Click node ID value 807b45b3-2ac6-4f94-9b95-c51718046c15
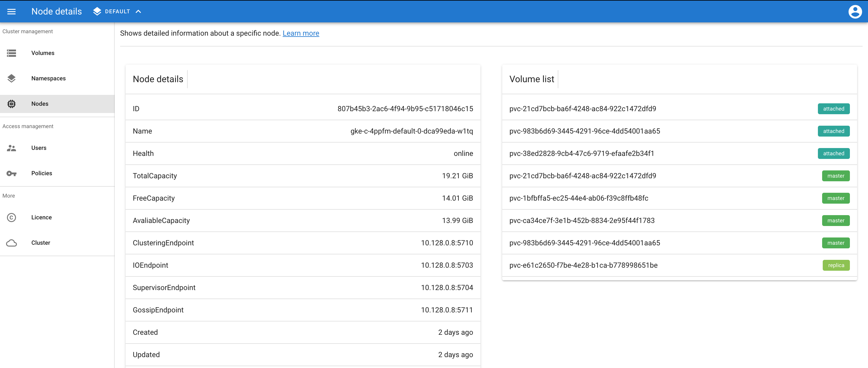The height and width of the screenshot is (368, 868). (405, 108)
